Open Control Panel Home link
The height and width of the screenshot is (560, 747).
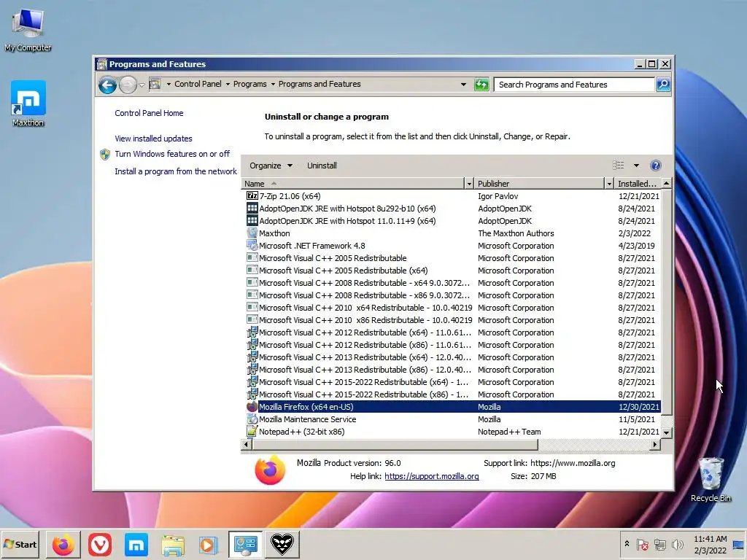click(149, 113)
